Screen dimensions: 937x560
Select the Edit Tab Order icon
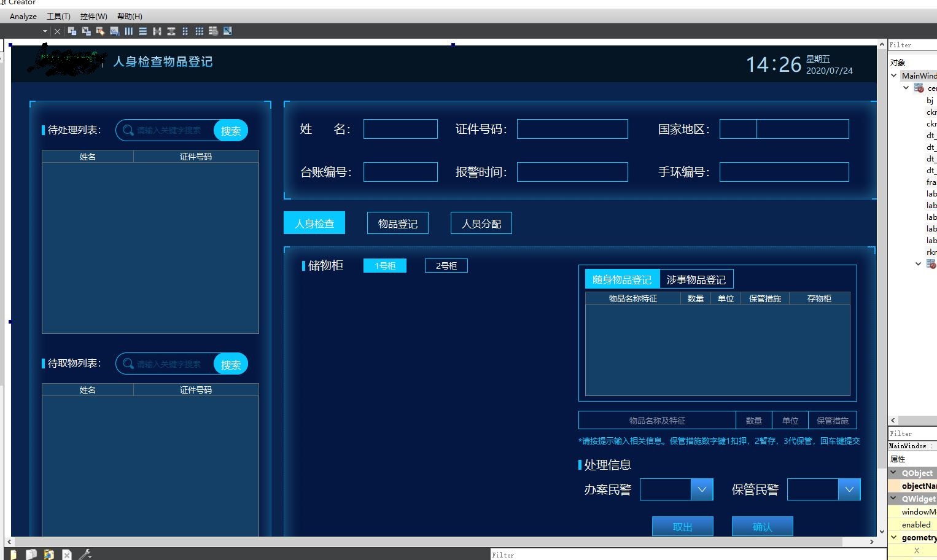point(114,31)
